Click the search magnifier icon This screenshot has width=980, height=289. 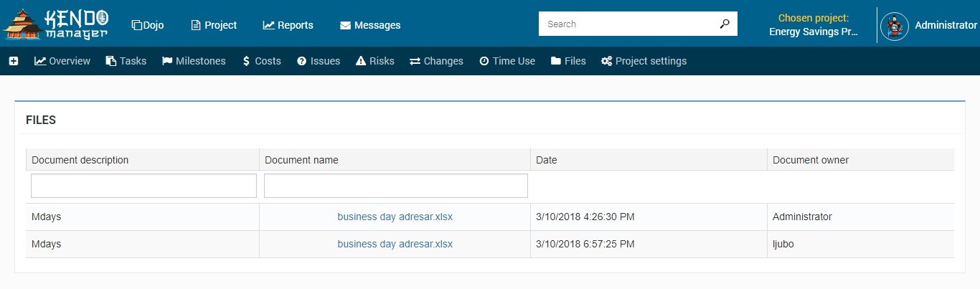(725, 24)
